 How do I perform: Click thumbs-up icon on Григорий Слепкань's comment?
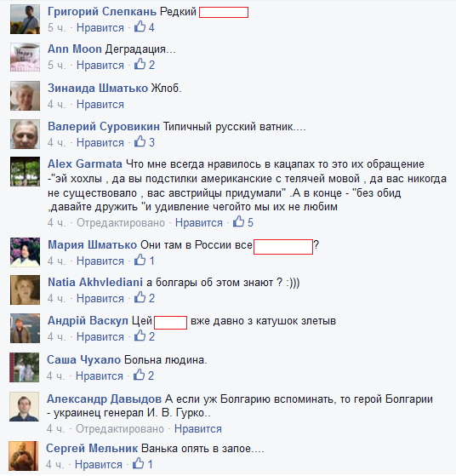[140, 26]
